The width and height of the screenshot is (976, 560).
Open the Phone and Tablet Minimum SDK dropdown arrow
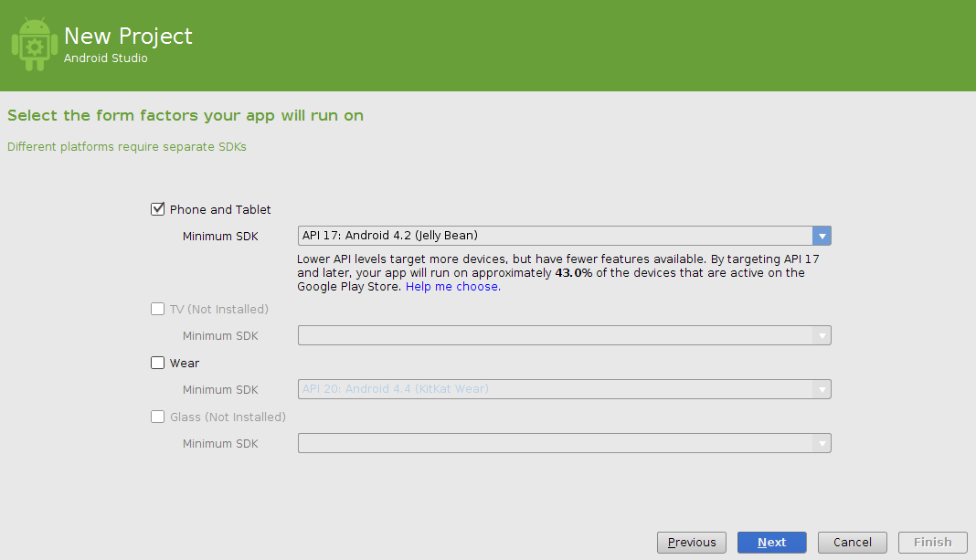(822, 235)
